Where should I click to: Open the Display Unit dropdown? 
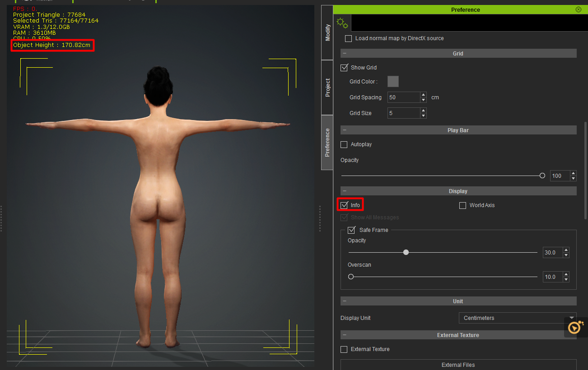point(518,318)
